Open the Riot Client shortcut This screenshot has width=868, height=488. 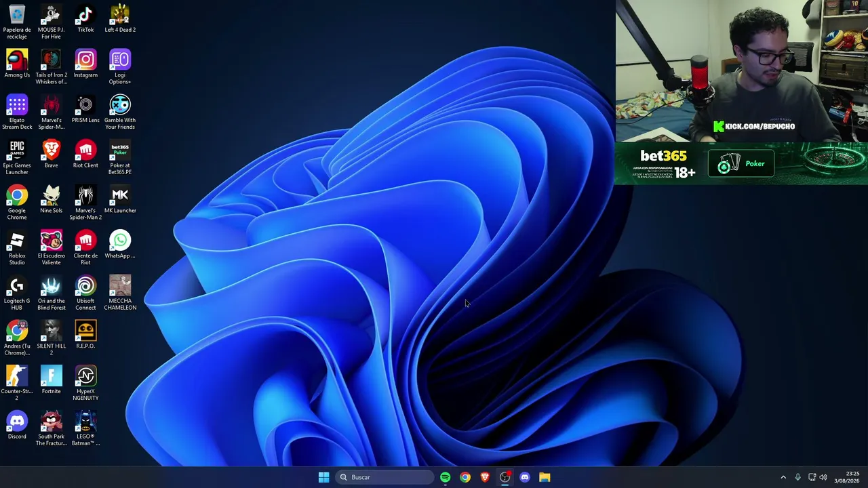pyautogui.click(x=85, y=155)
